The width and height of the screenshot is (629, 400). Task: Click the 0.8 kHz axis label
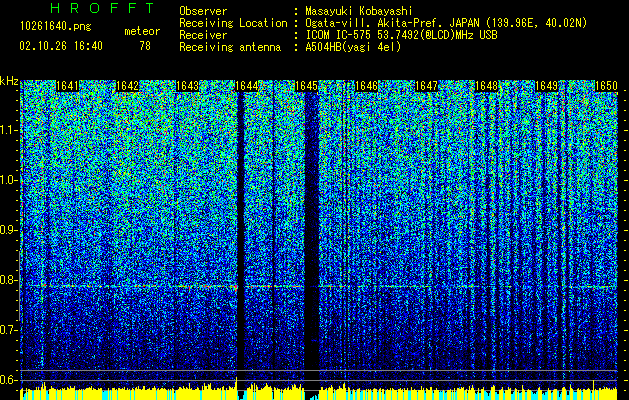point(8,280)
